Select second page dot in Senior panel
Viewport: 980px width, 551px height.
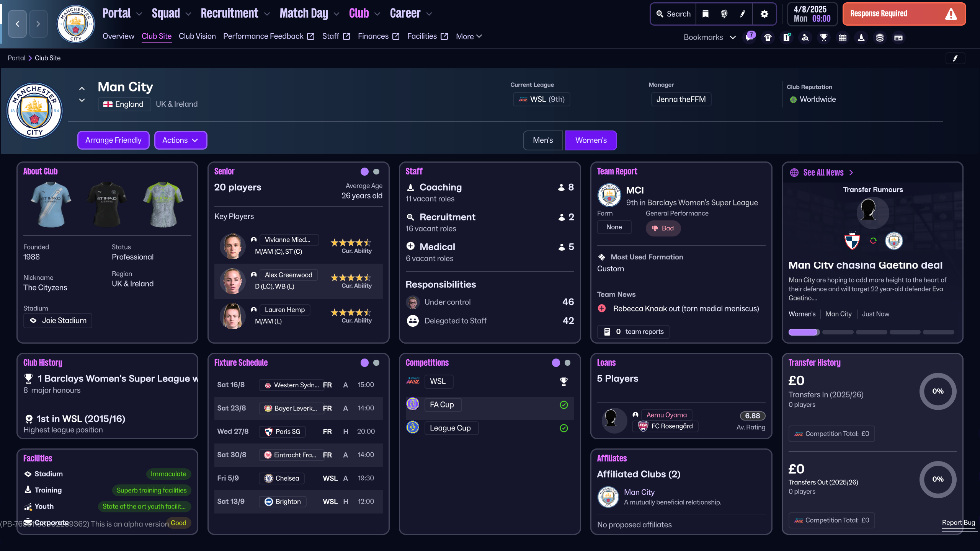tap(376, 172)
